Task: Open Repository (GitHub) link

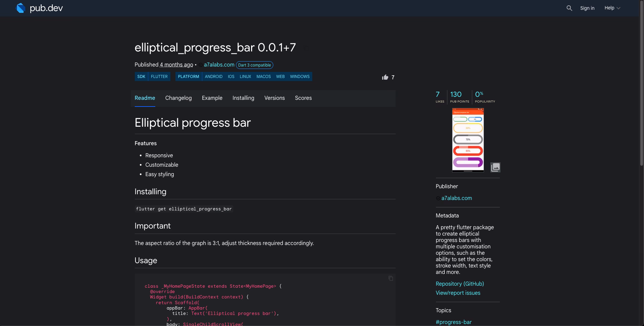Action: [x=460, y=284]
